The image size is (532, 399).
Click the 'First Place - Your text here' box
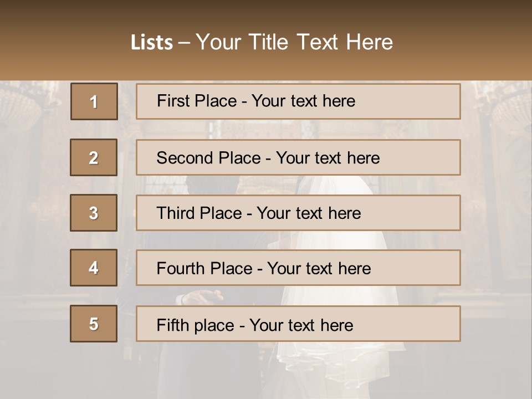pos(298,101)
